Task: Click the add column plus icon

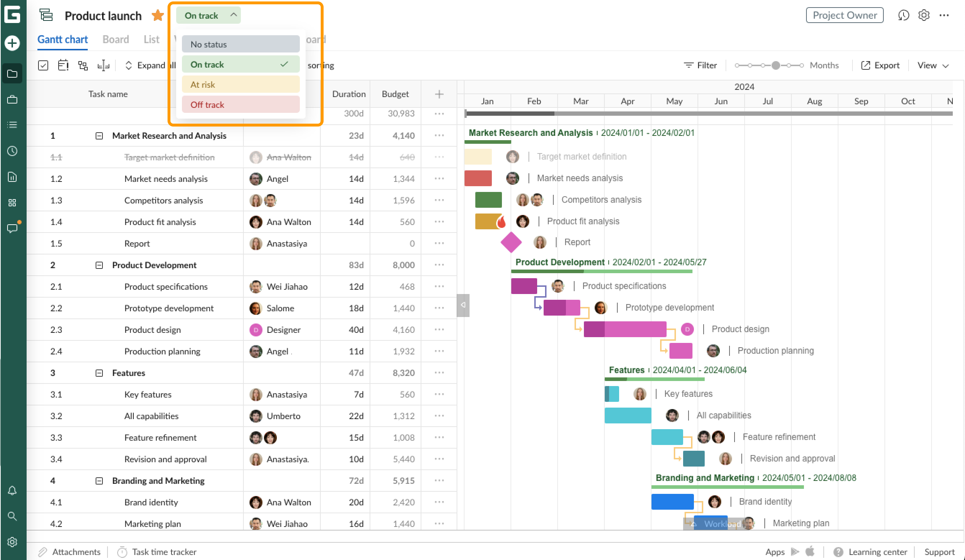Action: pos(439,94)
